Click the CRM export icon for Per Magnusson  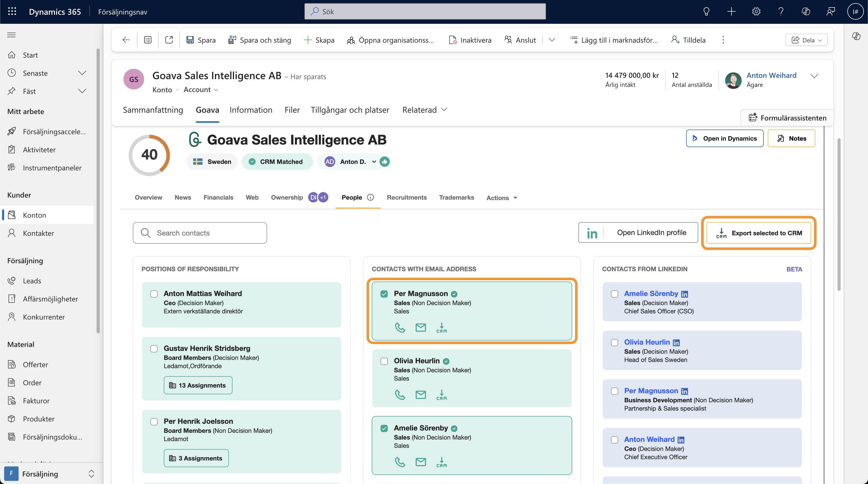(x=441, y=328)
